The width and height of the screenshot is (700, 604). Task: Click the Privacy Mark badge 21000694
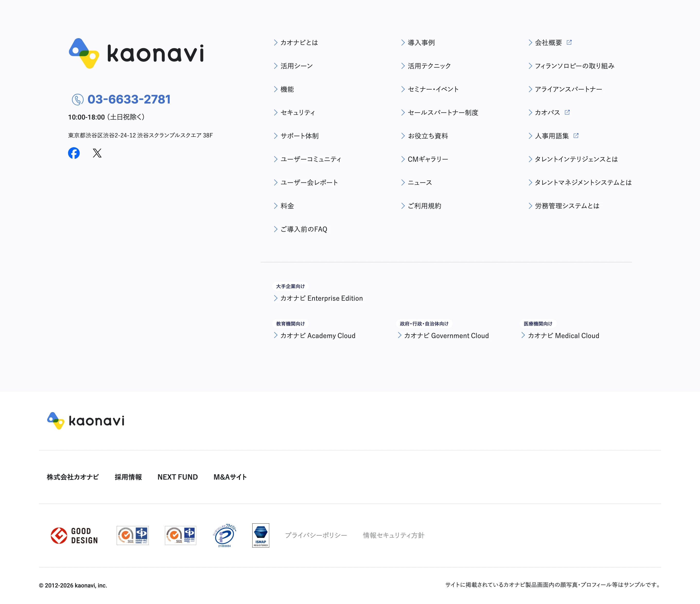224,535
